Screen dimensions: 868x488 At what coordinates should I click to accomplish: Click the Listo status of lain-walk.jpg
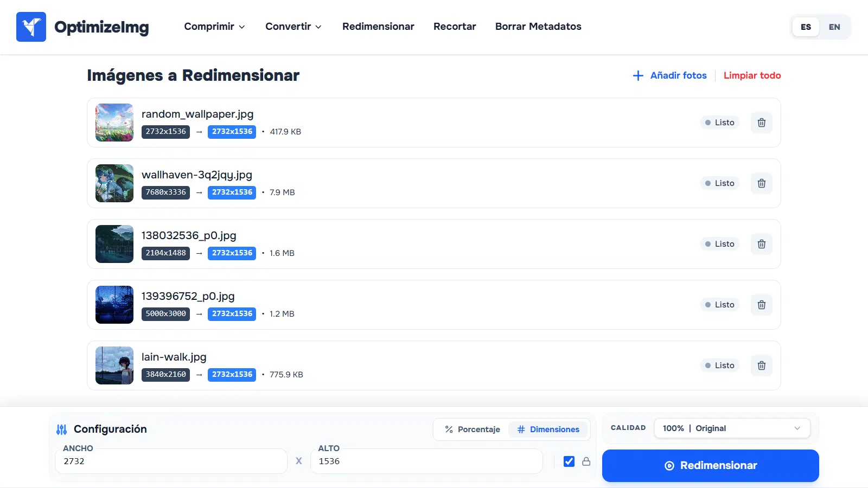(719, 365)
